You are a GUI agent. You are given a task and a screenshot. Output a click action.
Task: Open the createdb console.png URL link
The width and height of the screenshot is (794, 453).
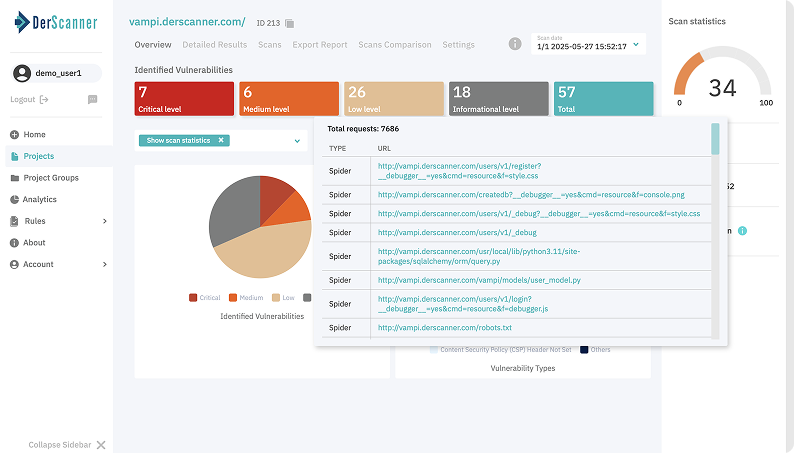tap(531, 195)
